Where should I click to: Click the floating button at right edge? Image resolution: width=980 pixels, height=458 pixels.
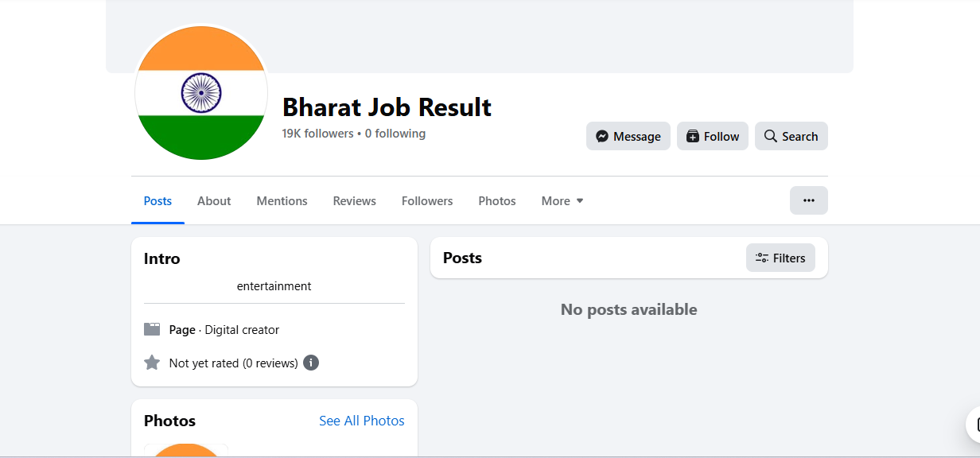coord(974,425)
